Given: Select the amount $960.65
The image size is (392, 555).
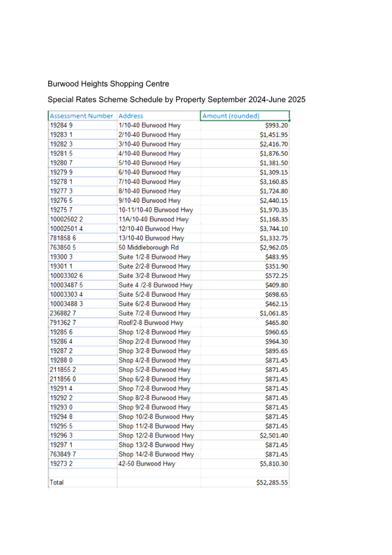Looking at the screenshot, I should coord(277,332).
